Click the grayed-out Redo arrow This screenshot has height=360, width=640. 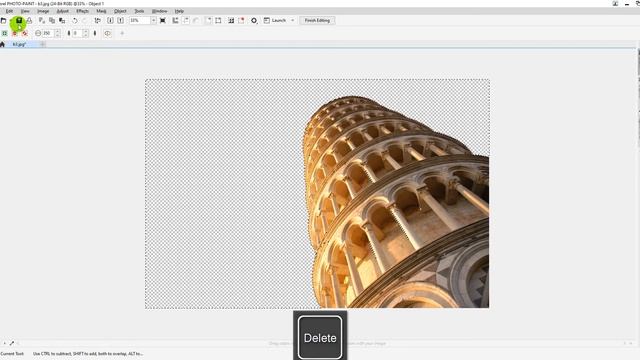(85, 20)
